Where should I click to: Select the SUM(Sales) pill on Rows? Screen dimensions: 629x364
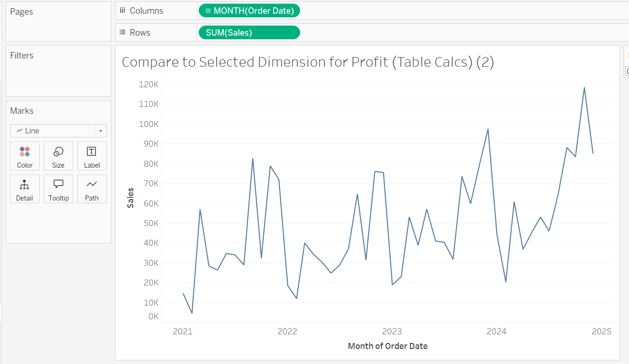click(249, 32)
